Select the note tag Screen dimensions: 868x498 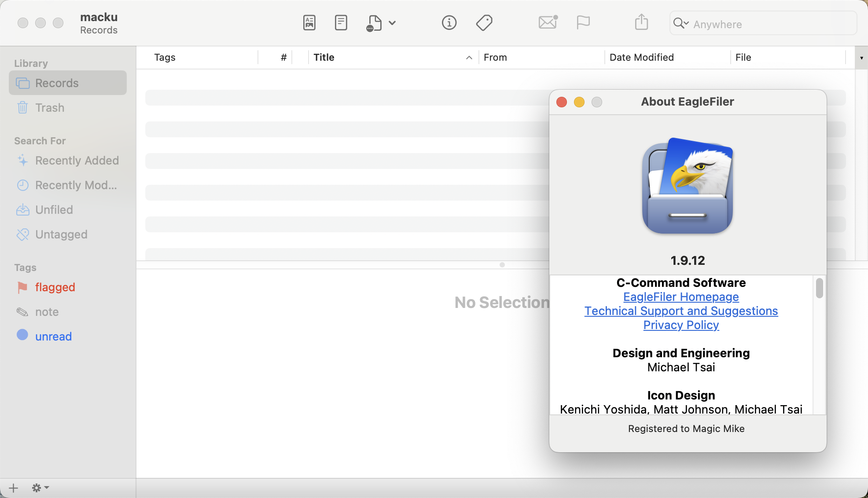[68, 312]
